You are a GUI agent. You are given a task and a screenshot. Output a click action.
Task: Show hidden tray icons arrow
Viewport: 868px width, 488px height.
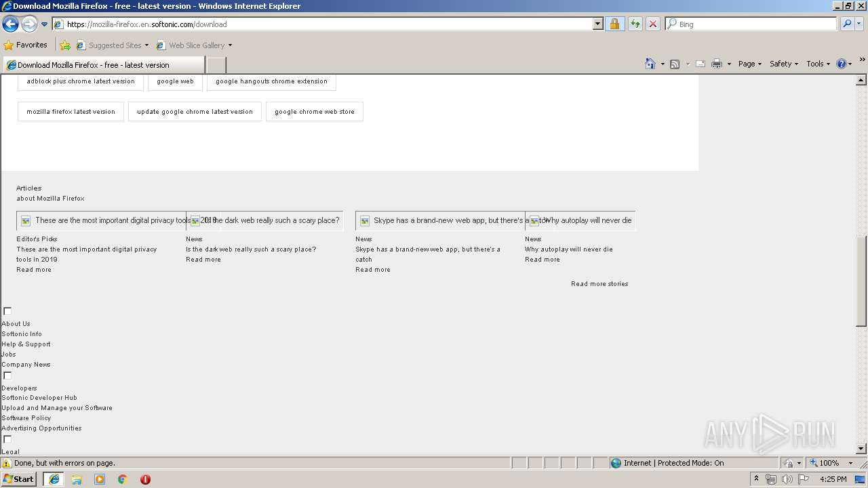756,479
